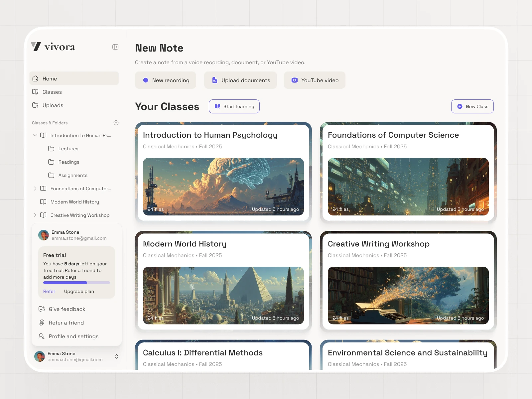The width and height of the screenshot is (532, 399).
Task: Click book icon beside Modern World History tree item
Action: 43,202
